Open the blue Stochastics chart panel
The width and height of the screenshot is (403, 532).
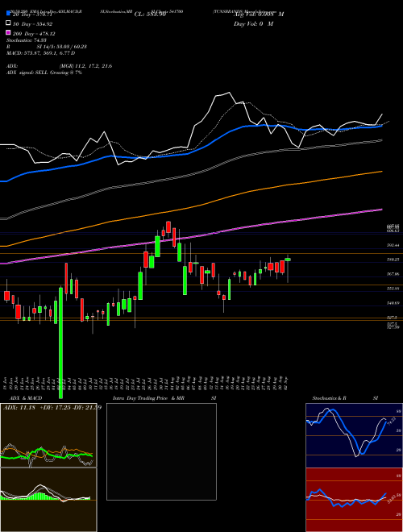coord(354,435)
